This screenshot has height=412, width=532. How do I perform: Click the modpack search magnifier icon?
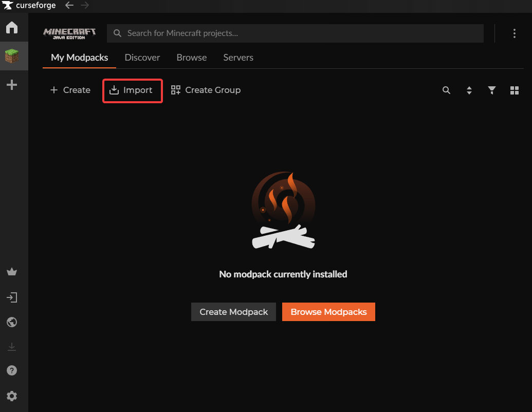[x=447, y=90]
